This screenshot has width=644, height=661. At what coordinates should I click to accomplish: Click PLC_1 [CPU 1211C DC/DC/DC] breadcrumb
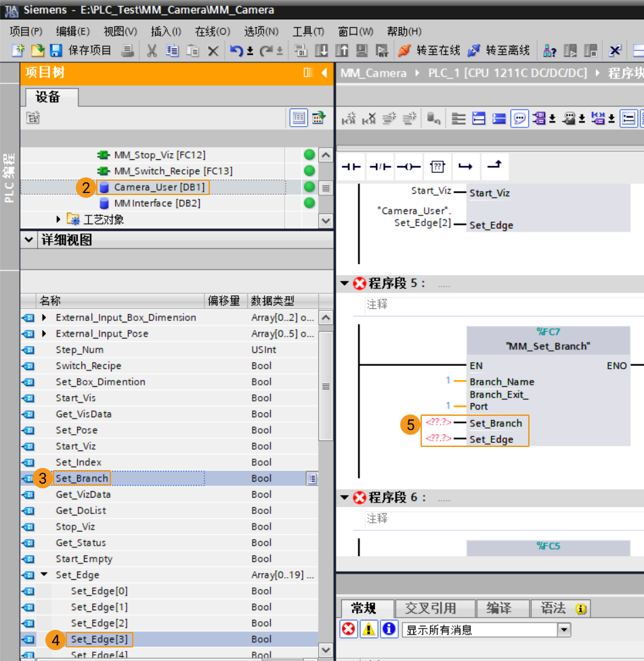(507, 73)
